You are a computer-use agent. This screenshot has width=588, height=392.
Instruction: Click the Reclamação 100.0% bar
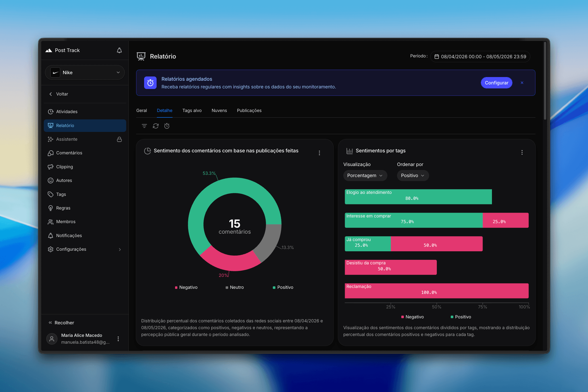437,291
